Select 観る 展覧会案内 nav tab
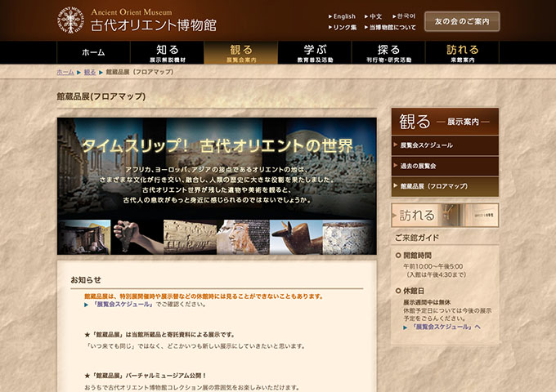 [x=241, y=52]
